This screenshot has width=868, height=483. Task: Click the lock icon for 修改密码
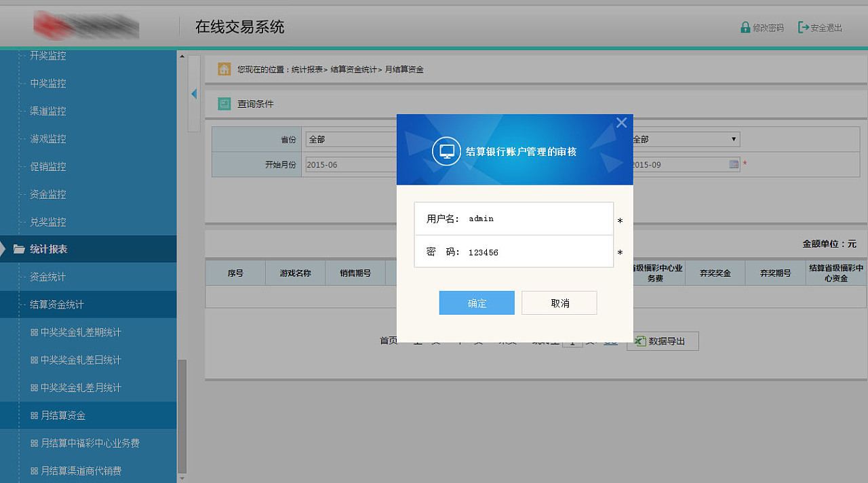pyautogui.click(x=745, y=28)
